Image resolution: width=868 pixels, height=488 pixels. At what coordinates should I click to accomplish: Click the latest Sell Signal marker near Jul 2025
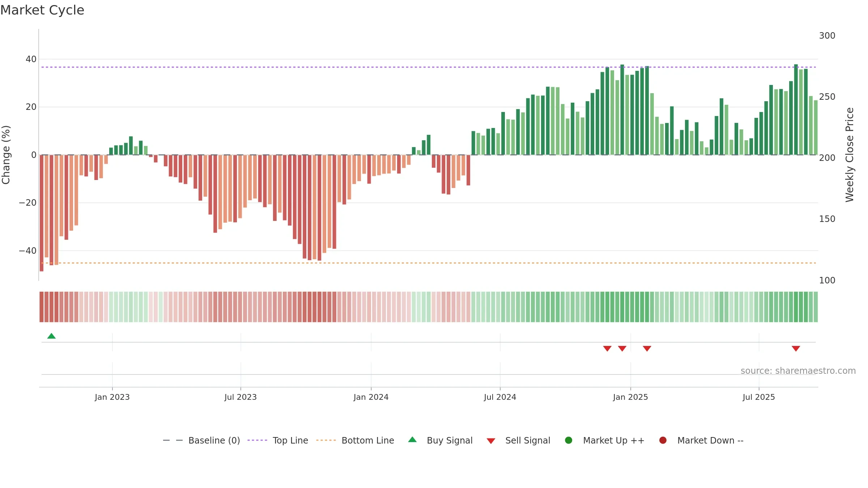pos(796,348)
